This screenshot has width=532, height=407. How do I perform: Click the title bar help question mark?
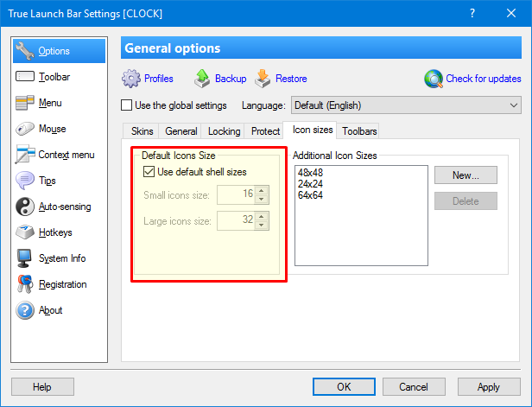coord(472,13)
